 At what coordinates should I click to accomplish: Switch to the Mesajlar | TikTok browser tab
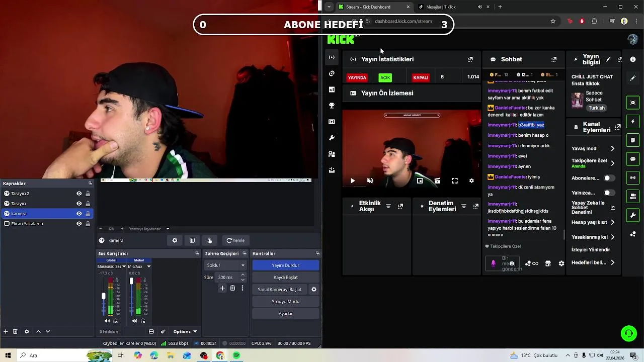tap(454, 7)
